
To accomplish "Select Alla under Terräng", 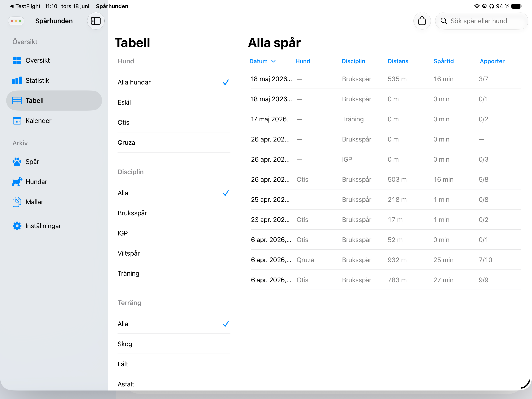I will 174,324.
